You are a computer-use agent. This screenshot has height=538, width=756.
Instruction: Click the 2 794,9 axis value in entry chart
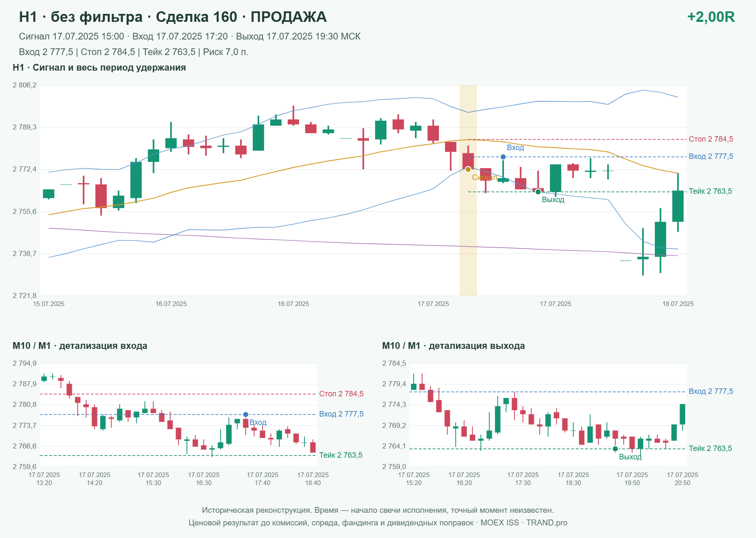pyautogui.click(x=24, y=364)
